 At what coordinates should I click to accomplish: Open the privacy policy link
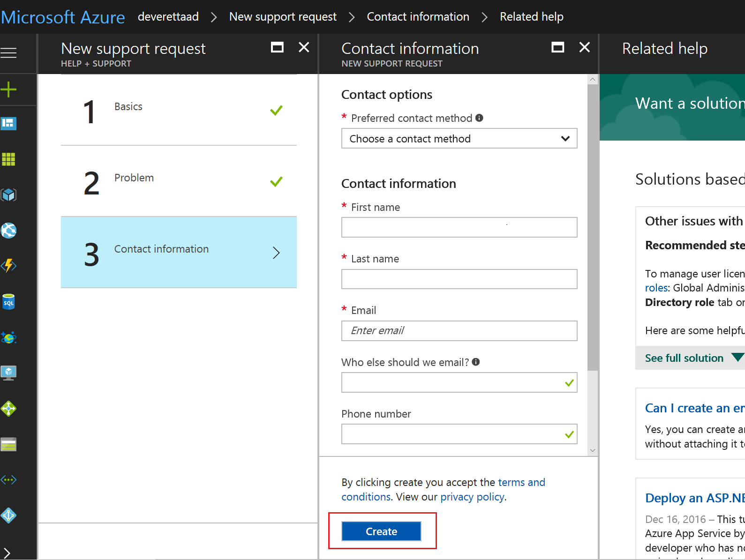click(x=472, y=497)
